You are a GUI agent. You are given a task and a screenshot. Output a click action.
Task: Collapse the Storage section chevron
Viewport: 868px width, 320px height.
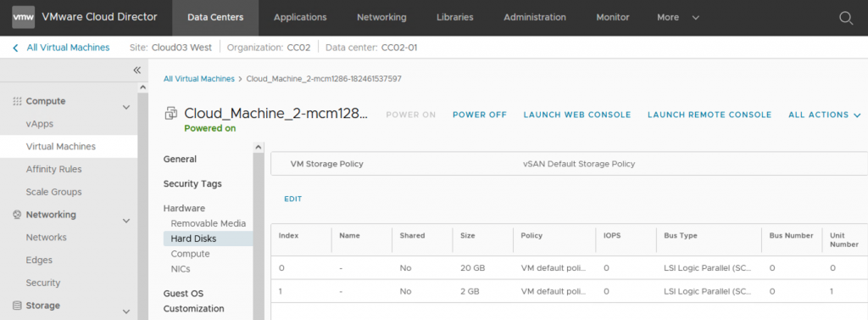pyautogui.click(x=126, y=312)
